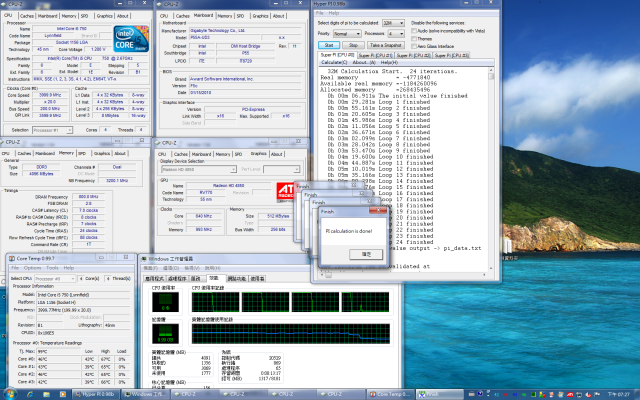Click the Start button in Hyper PI

click(x=329, y=45)
